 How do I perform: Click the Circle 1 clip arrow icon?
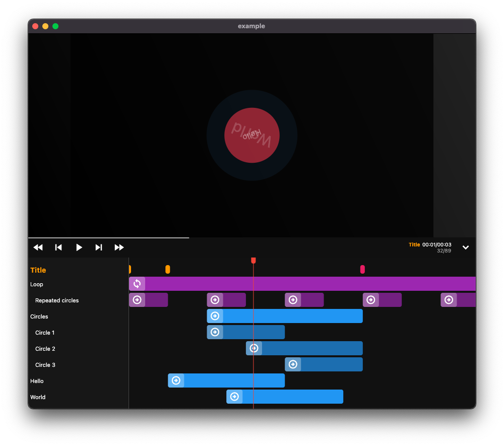[215, 332]
